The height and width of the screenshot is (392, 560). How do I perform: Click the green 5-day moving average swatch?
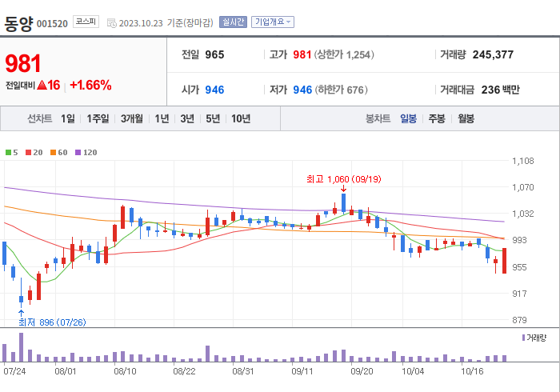click(8, 153)
